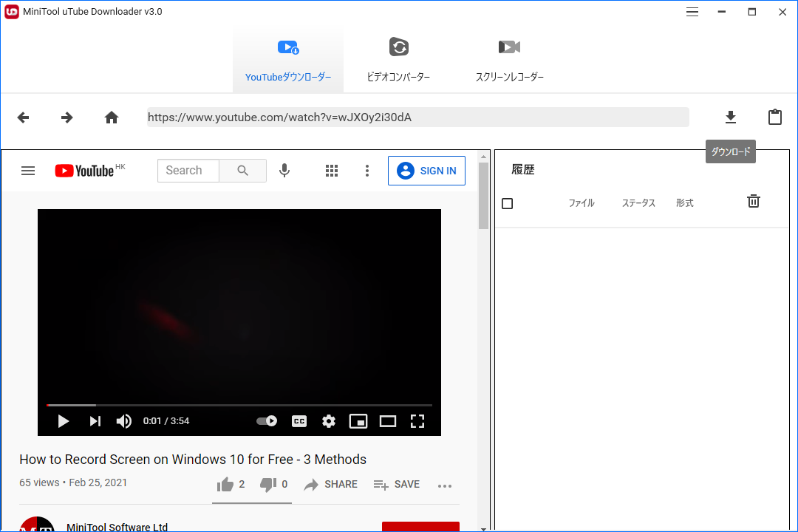The image size is (798, 532).
Task: Open MiniTool Software Ltd channel link
Action: pyautogui.click(x=117, y=528)
